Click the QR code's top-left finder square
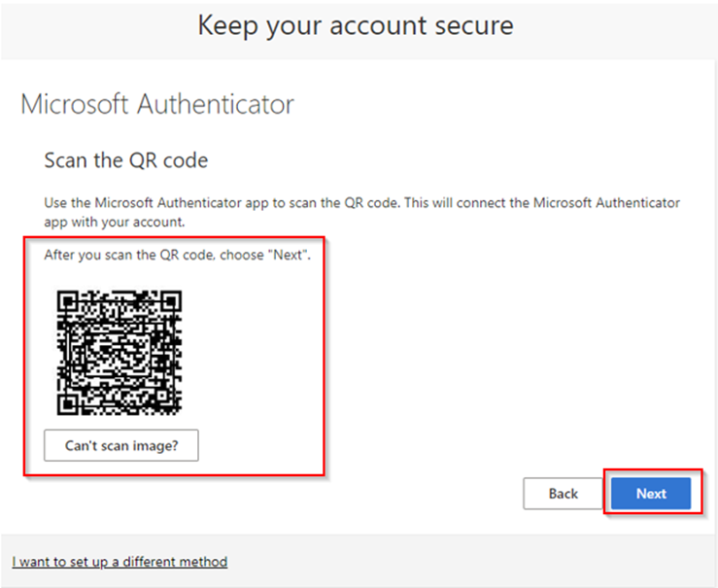718x588 pixels. click(68, 299)
